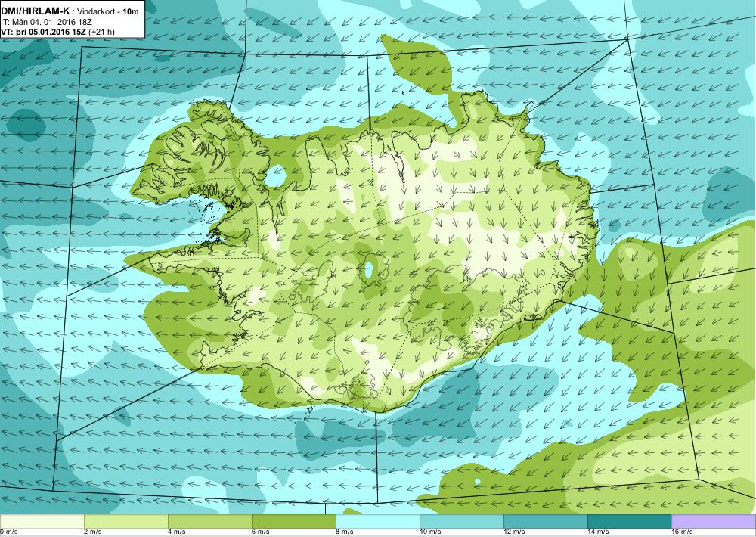
Task: Click the DMI/HIRLAM-K title text
Action: [x=36, y=11]
